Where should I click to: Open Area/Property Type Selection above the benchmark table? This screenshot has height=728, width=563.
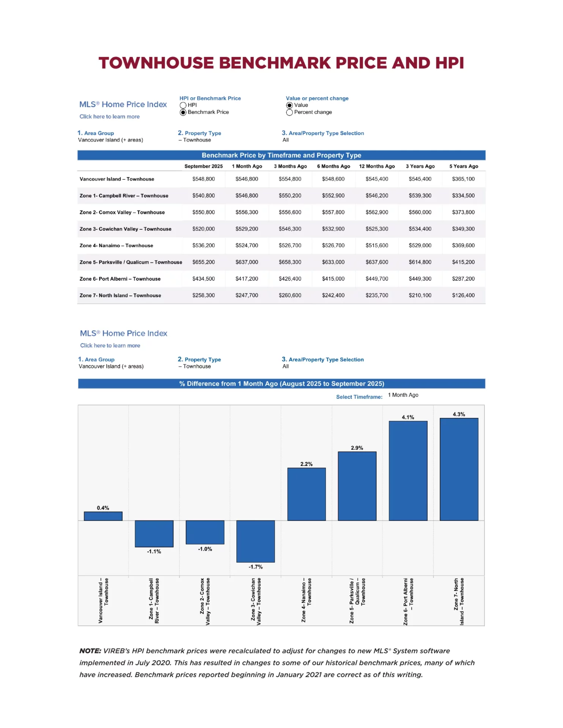point(286,140)
